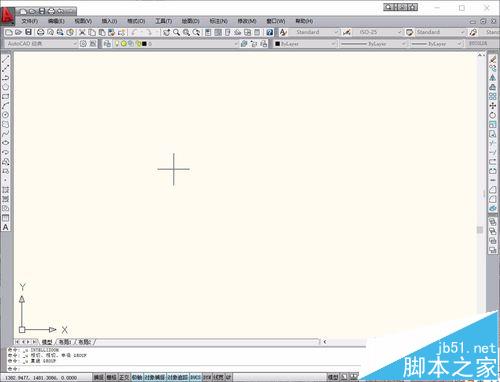The width and height of the screenshot is (500, 382).
Task: Open the ByLayer color dropdown
Action: pos(305,44)
